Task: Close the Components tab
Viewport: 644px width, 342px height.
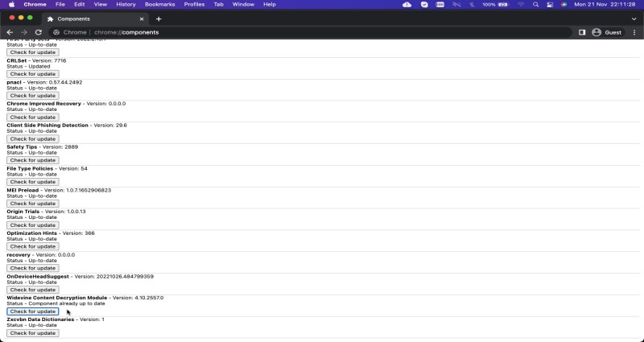Action: [142, 19]
